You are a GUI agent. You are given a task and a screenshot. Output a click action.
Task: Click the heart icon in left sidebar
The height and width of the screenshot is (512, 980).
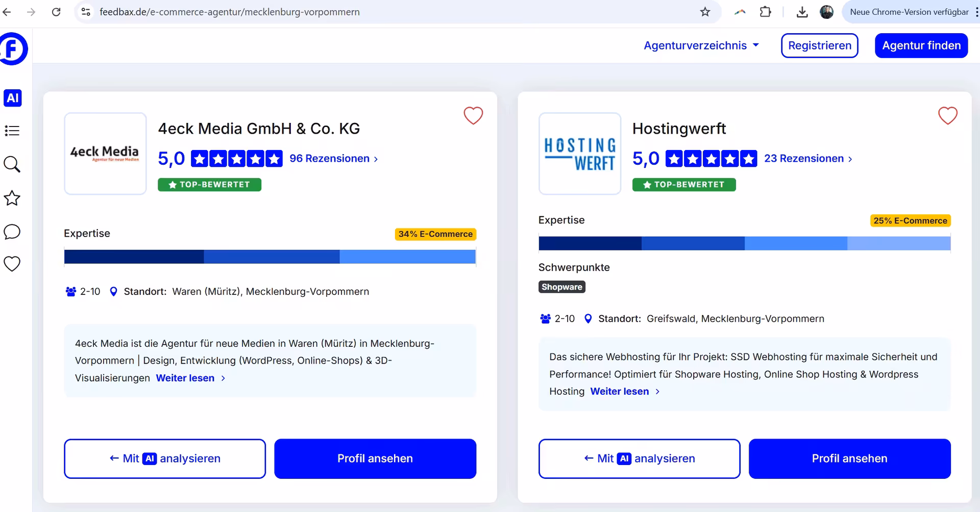(12, 264)
